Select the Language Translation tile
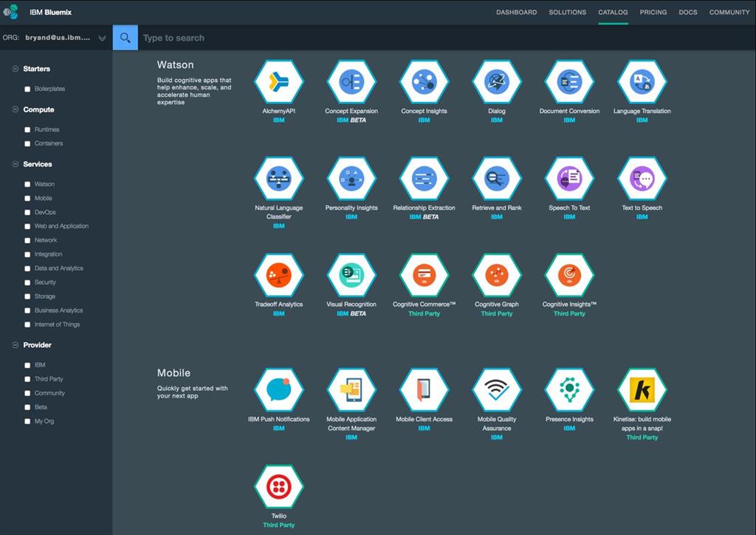Screen dimensions: 756x535 [x=642, y=81]
